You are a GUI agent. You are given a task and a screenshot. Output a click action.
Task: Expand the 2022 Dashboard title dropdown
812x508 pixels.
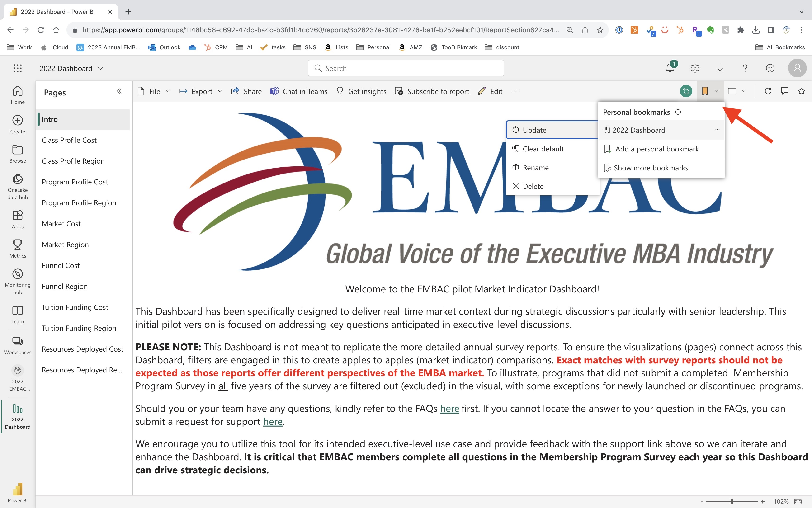click(100, 69)
